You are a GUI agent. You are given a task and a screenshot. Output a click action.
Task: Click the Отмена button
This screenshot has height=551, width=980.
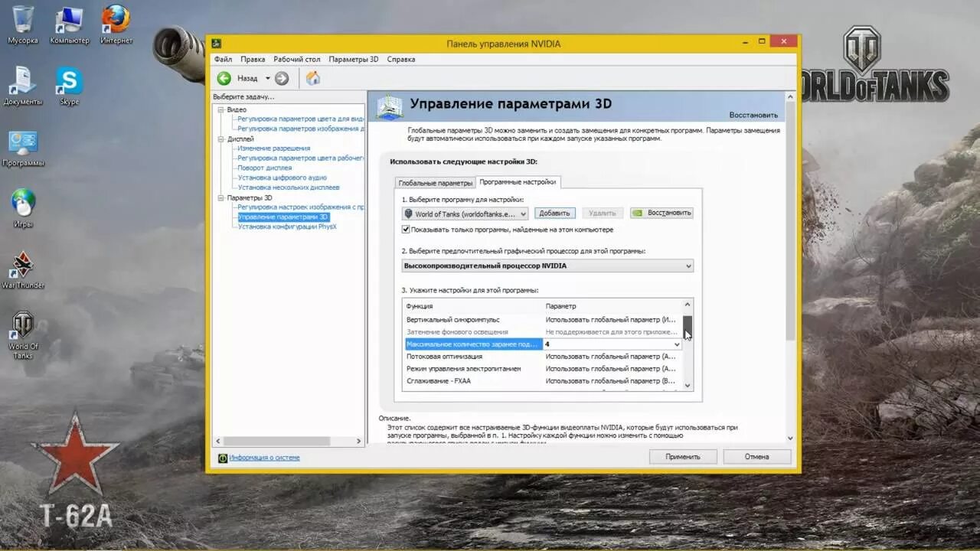[x=756, y=457]
